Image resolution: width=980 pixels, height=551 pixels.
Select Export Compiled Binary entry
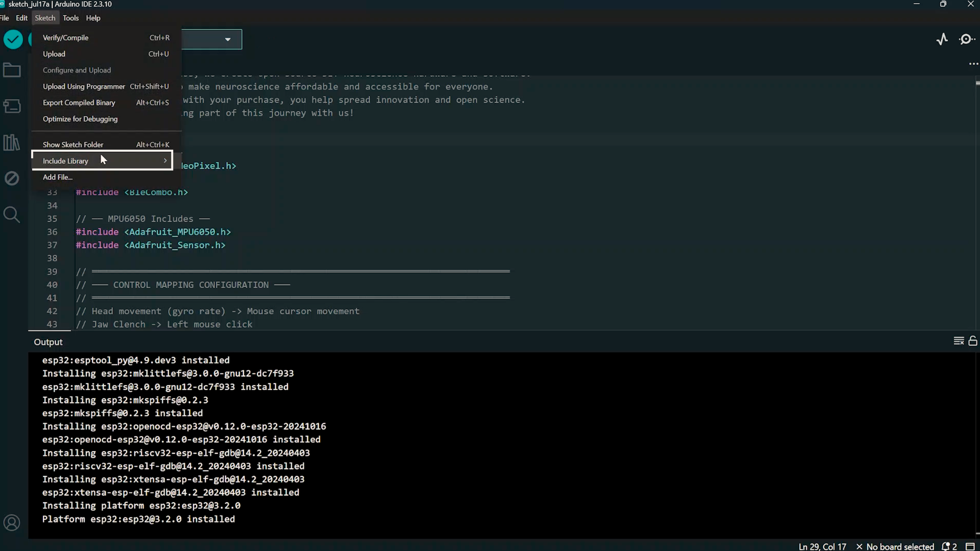(x=106, y=103)
